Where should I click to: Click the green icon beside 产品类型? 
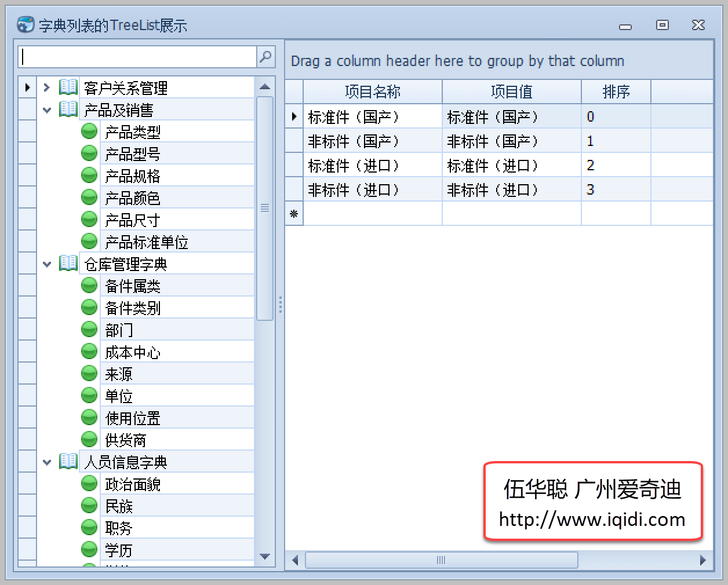89,131
